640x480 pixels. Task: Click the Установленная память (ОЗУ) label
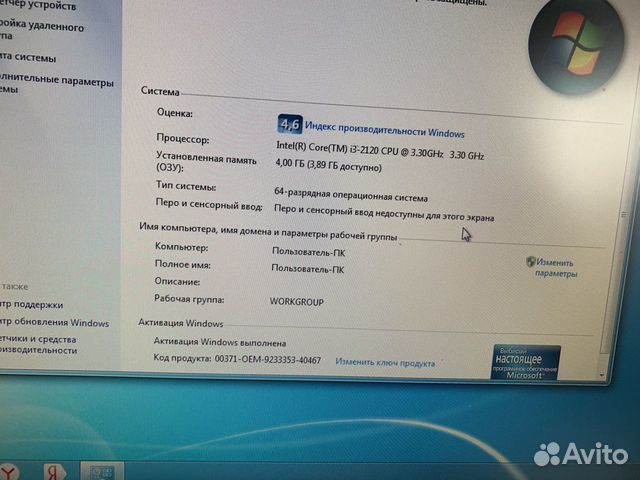click(x=206, y=162)
